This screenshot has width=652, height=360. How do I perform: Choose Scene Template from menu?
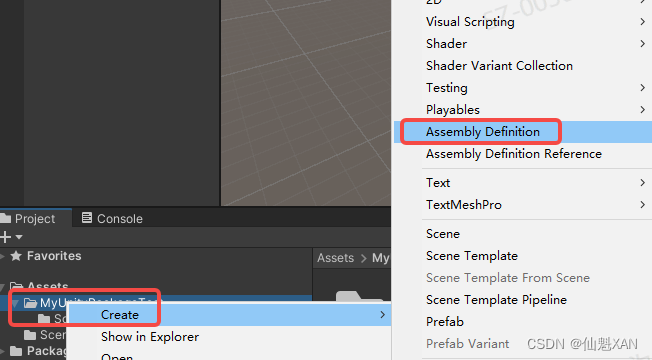tap(523, 256)
